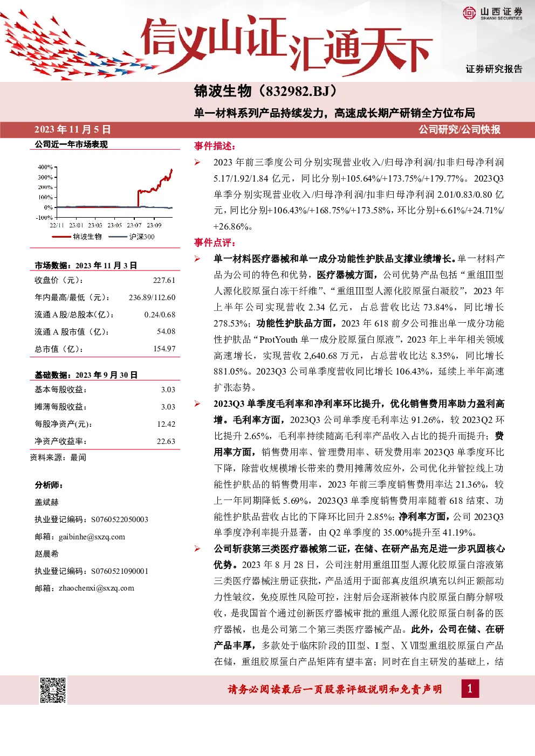This screenshot has height=756, width=535.
Task: Click the ROE value 22.63
Action: tap(166, 441)
